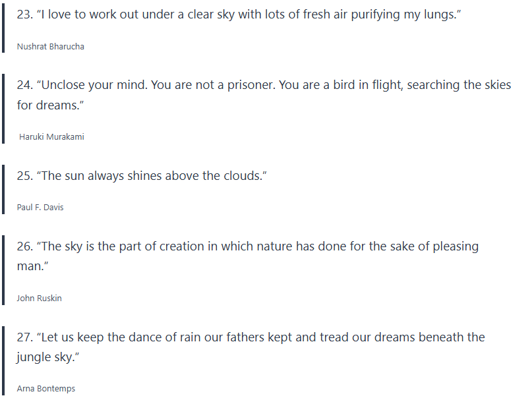Viewport: 532px width, 400px height.
Task: Click the author name Nushrat Bharucha
Action: pos(51,47)
